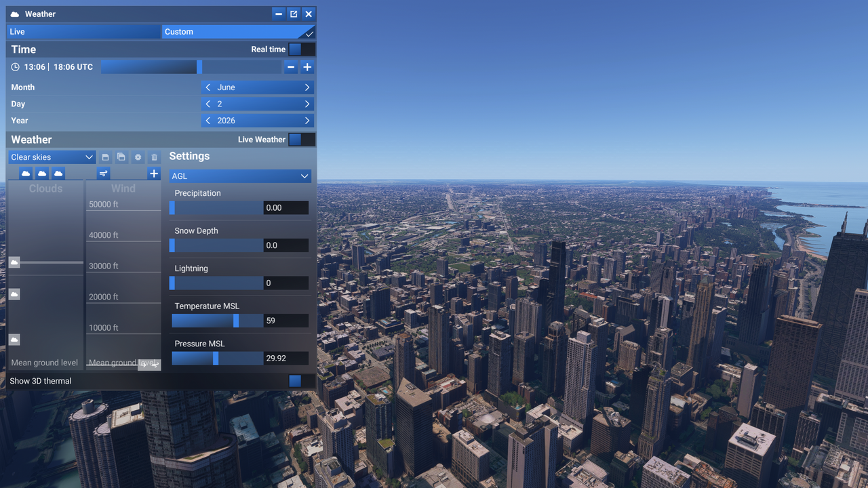Screen dimensions: 868x488
Task: Open the Clear skies preset dropdown
Action: [52, 157]
